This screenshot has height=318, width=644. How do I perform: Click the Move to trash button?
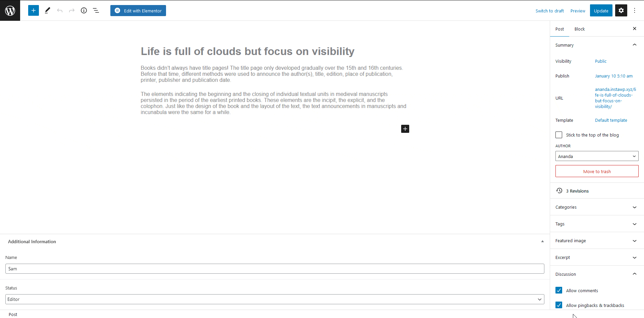[597, 171]
